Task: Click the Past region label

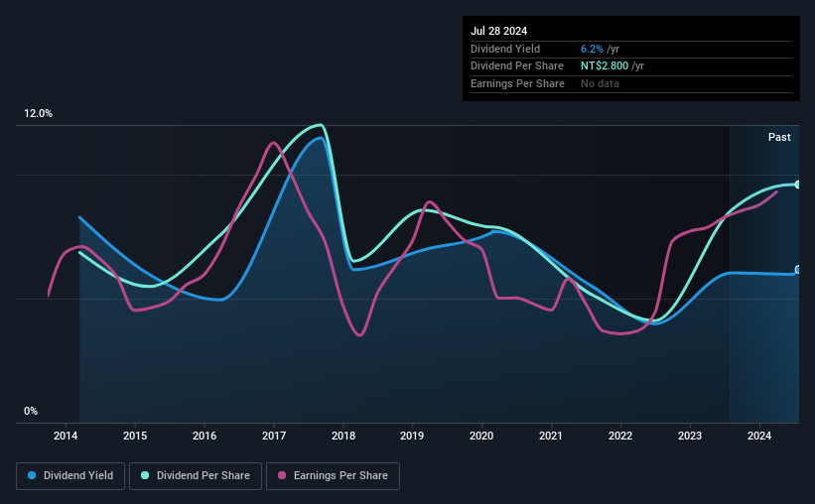Action: coord(779,137)
